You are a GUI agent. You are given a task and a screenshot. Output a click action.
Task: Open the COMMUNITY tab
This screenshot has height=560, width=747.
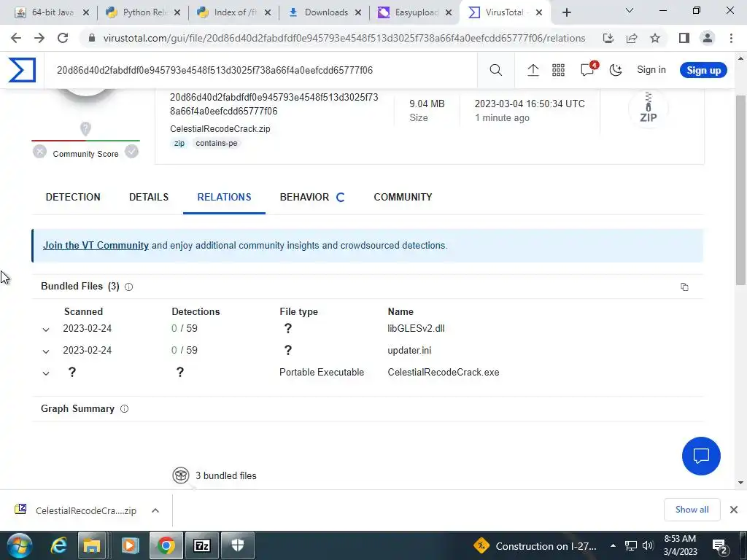click(x=403, y=197)
